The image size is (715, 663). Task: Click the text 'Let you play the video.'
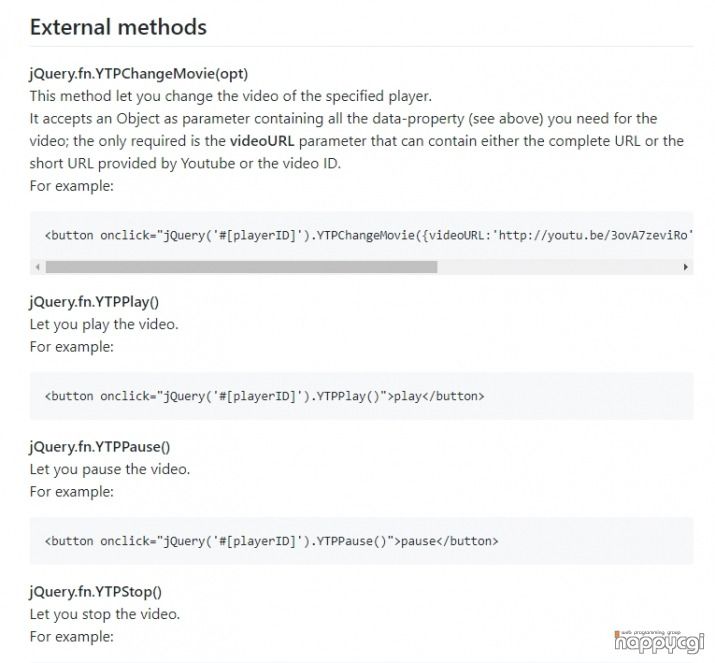click(104, 324)
